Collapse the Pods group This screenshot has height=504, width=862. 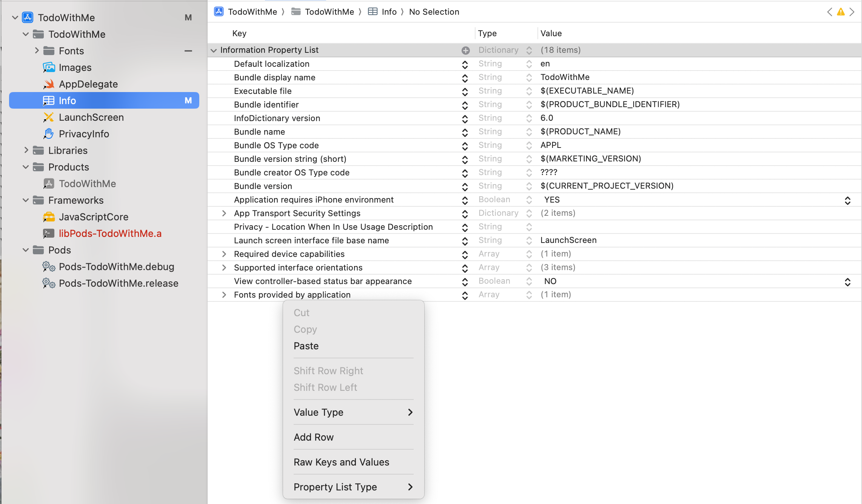pyautogui.click(x=26, y=250)
